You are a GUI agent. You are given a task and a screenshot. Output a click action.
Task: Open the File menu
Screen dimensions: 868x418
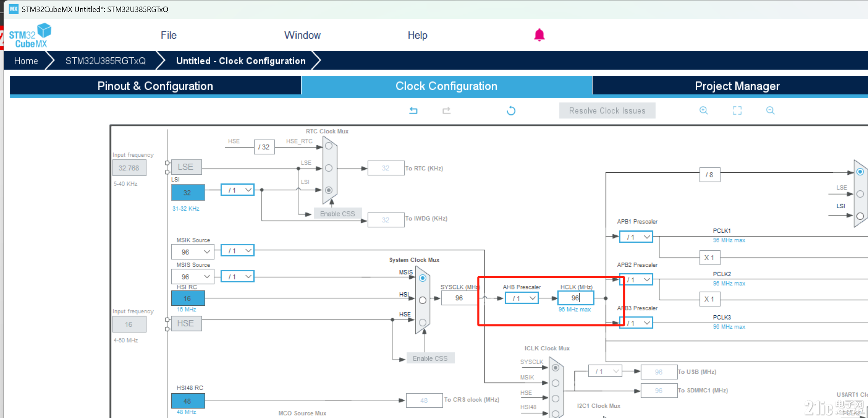pyautogui.click(x=168, y=35)
